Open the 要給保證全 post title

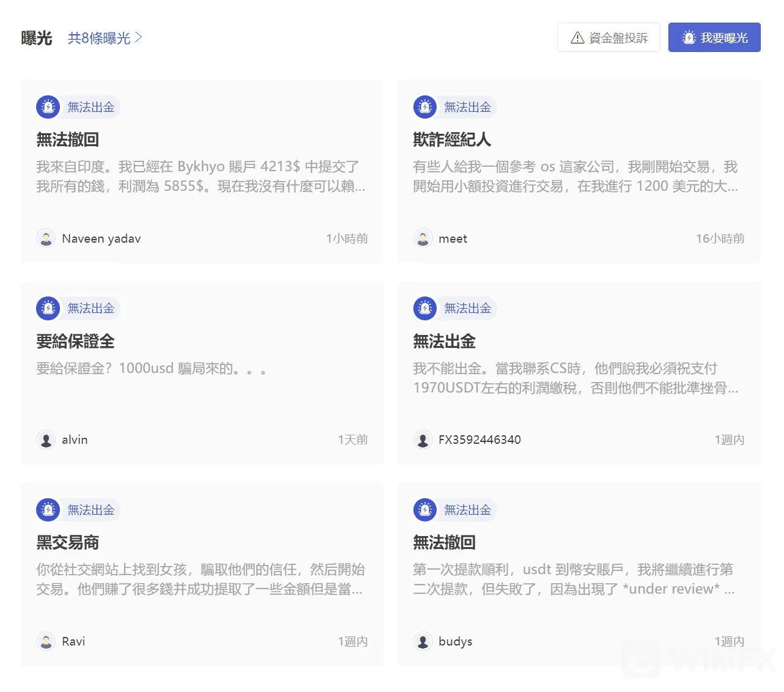coord(75,341)
